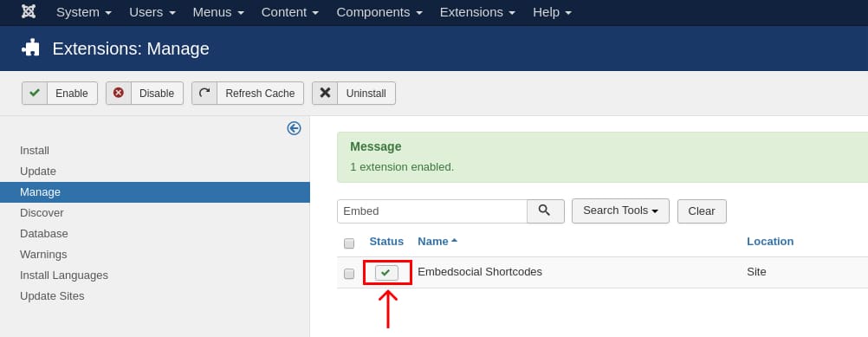Select Discover in the sidebar
This screenshot has width=868, height=337.
point(42,213)
